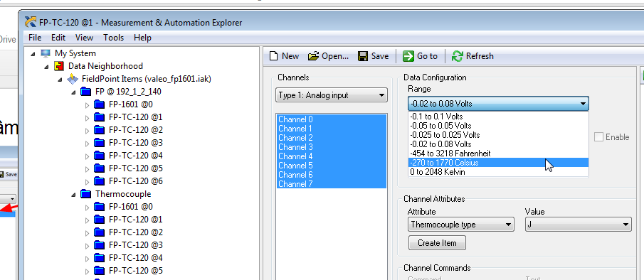Open the Value dropdown showing J
The image size is (644, 280).
(x=579, y=225)
